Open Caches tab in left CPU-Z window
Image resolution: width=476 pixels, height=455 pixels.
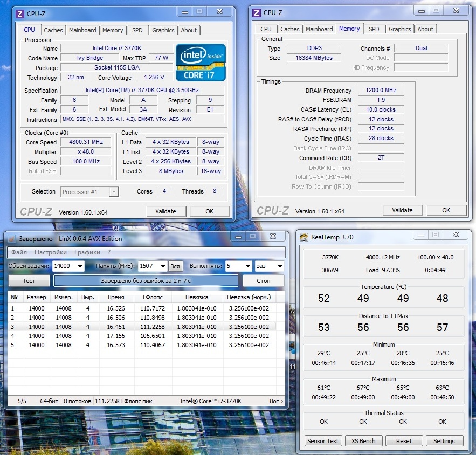point(53,30)
